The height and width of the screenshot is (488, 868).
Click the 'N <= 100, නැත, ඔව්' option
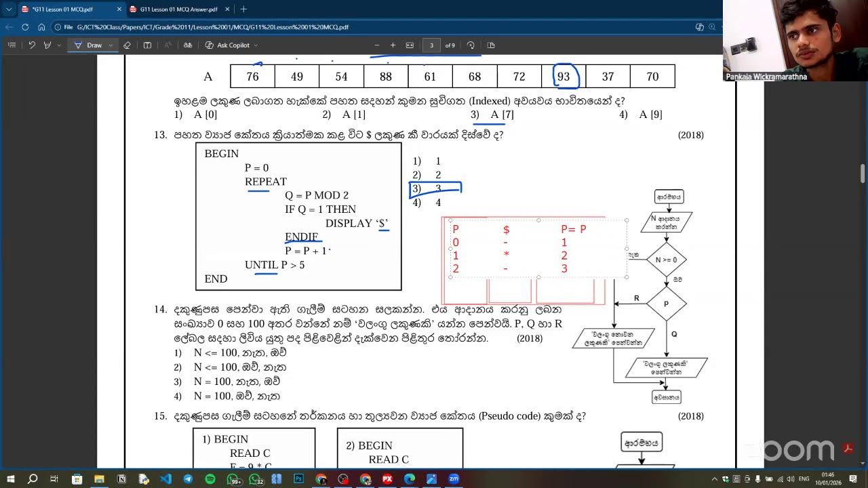point(240,352)
